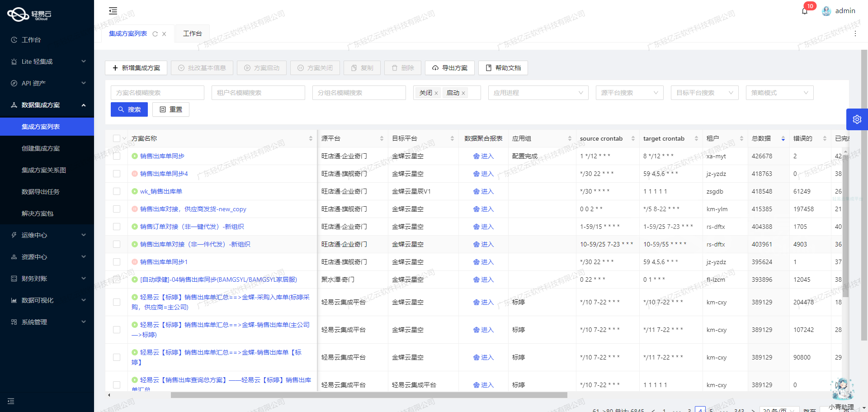
Task: Open the blue settings gear panel
Action: coord(857,119)
